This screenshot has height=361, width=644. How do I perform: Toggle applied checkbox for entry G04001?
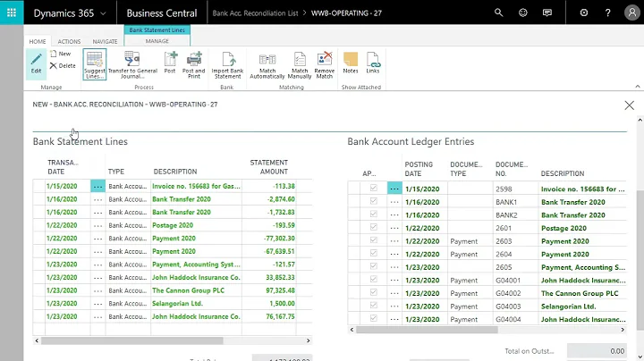373,280
